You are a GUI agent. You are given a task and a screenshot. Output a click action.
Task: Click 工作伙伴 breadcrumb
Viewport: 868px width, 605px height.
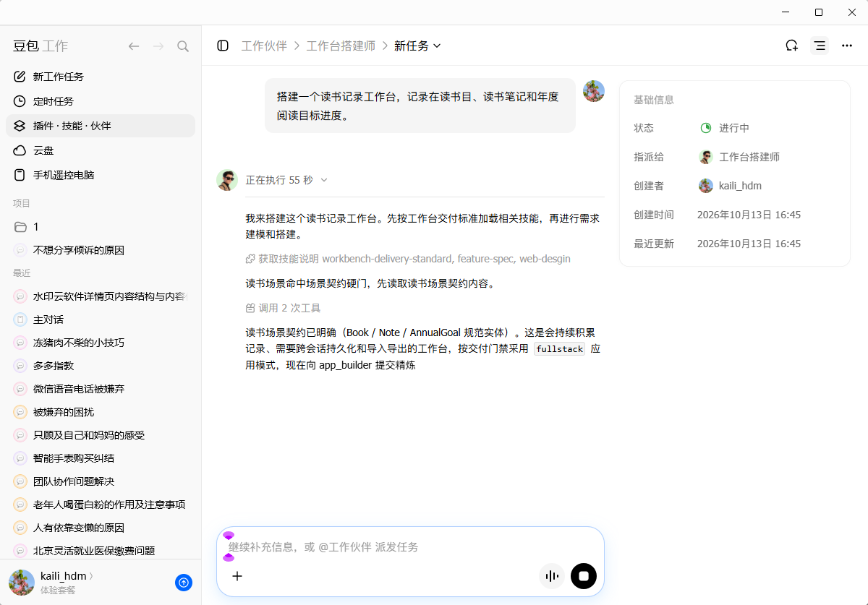[x=264, y=46]
